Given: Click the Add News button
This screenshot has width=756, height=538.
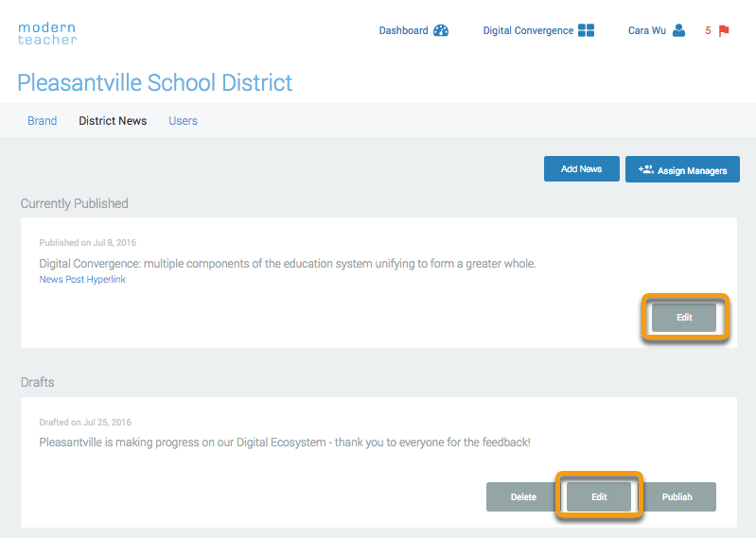Looking at the screenshot, I should pos(582,169).
